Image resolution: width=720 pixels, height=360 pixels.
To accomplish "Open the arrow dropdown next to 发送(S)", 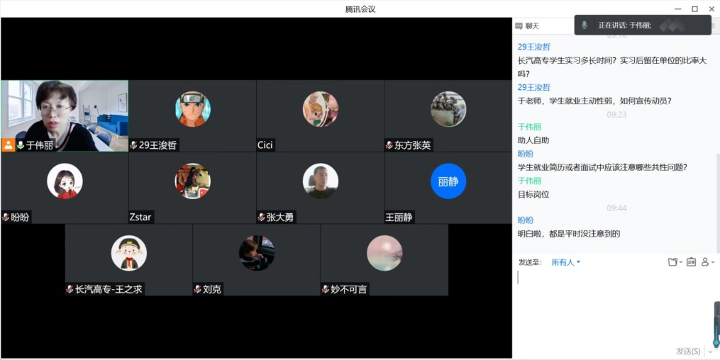I will pyautogui.click(x=710, y=352).
